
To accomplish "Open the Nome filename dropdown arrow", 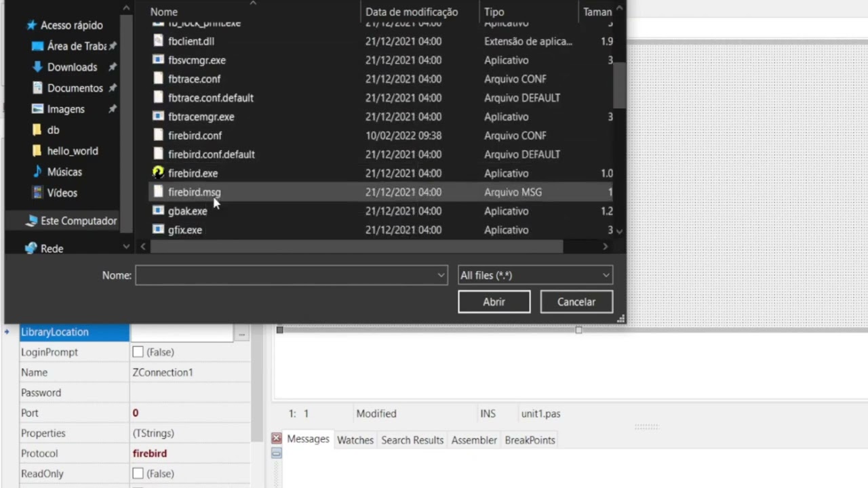I will pyautogui.click(x=441, y=275).
